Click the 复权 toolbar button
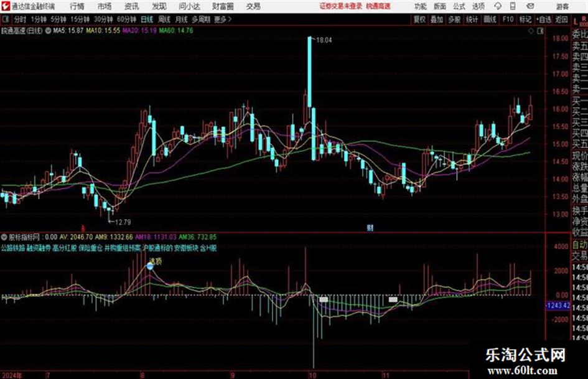Viewport: 588px width, 379px height. [419, 19]
